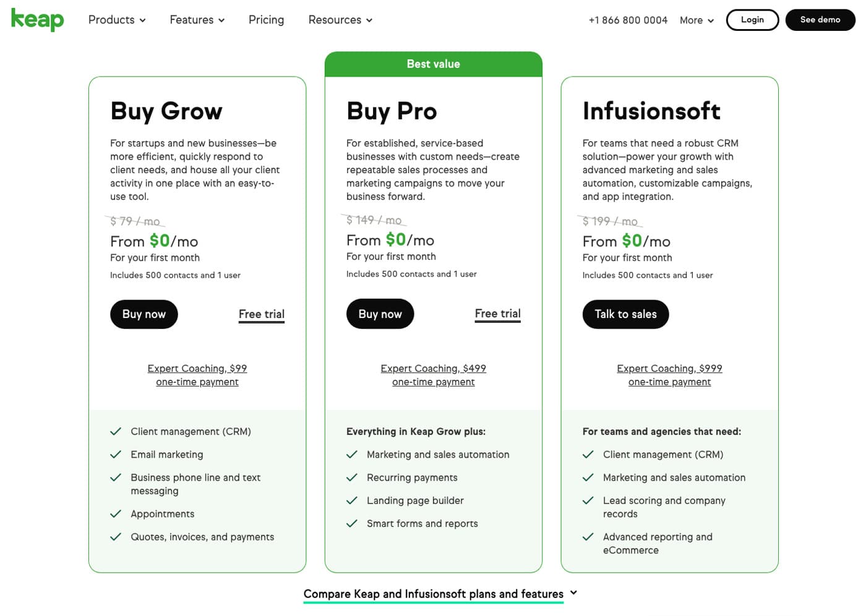
Task: Click checkmark beside Landing page builder
Action: (352, 500)
